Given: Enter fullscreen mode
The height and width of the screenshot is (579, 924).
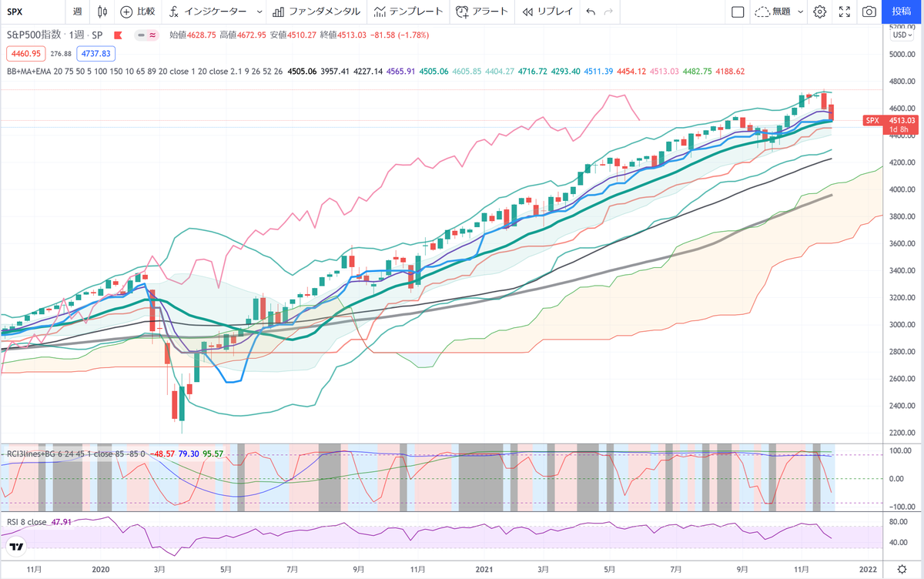Looking at the screenshot, I should pyautogui.click(x=845, y=12).
